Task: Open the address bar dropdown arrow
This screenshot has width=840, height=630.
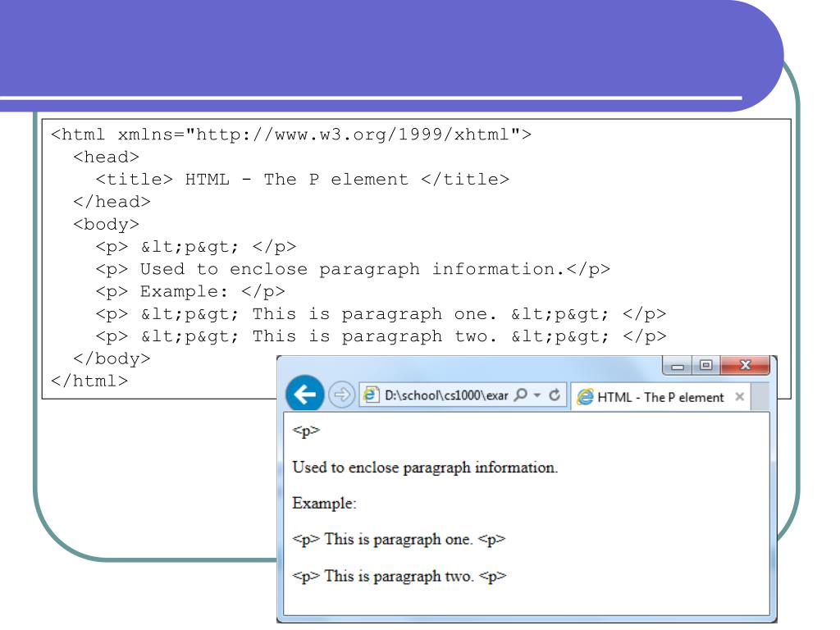Action: pyautogui.click(x=536, y=395)
